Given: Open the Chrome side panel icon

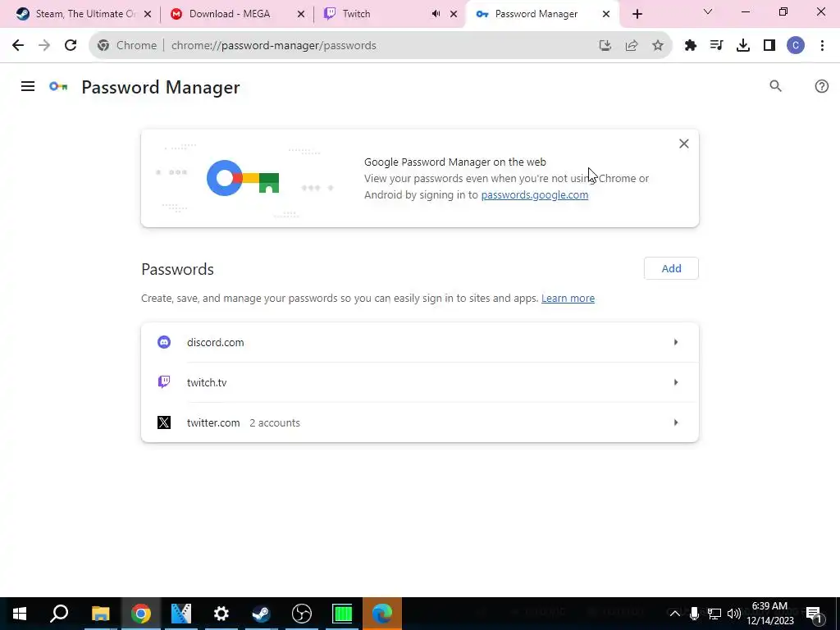Looking at the screenshot, I should [x=769, y=46].
